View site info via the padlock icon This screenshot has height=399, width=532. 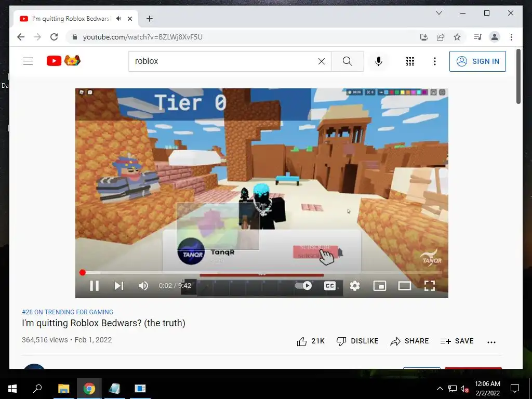75,37
